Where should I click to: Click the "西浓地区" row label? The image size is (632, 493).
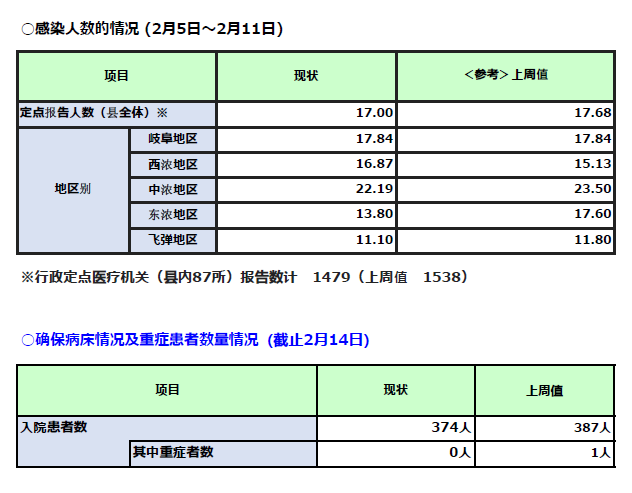(172, 164)
